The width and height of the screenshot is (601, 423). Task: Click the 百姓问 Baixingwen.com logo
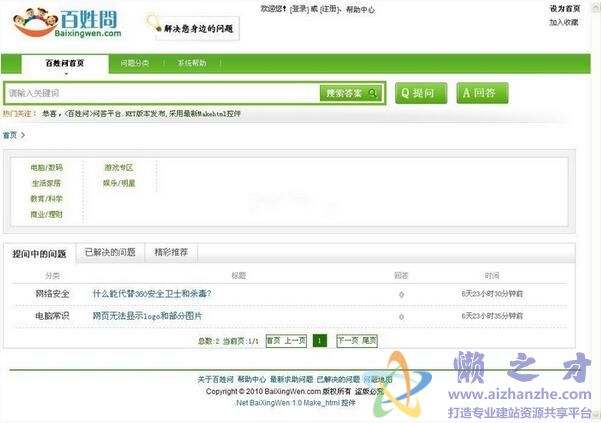pos(60,24)
